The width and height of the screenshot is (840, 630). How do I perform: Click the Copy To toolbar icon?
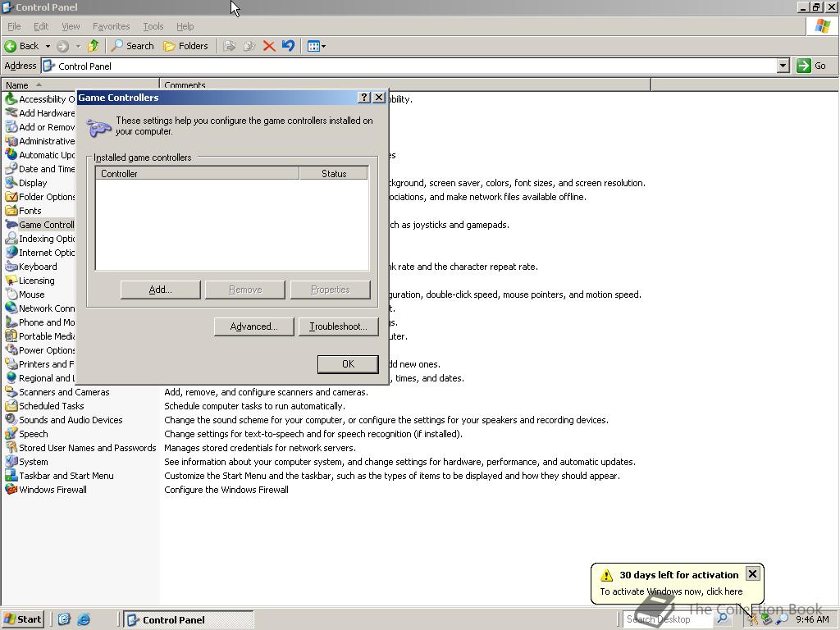point(249,46)
